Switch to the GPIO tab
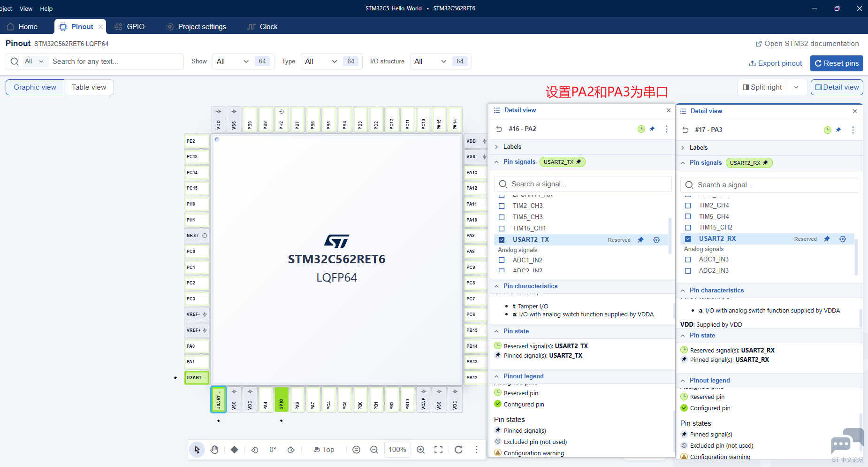 pos(130,27)
